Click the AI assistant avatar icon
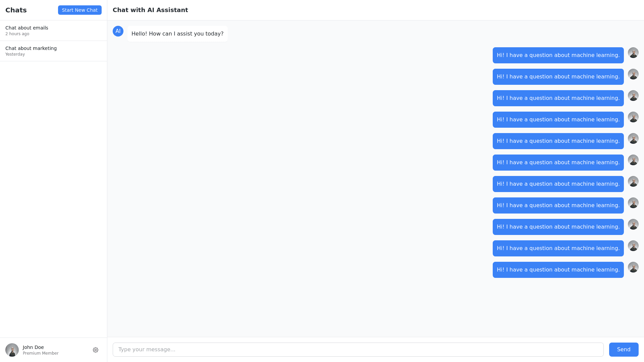This screenshot has height=362, width=644. (118, 31)
